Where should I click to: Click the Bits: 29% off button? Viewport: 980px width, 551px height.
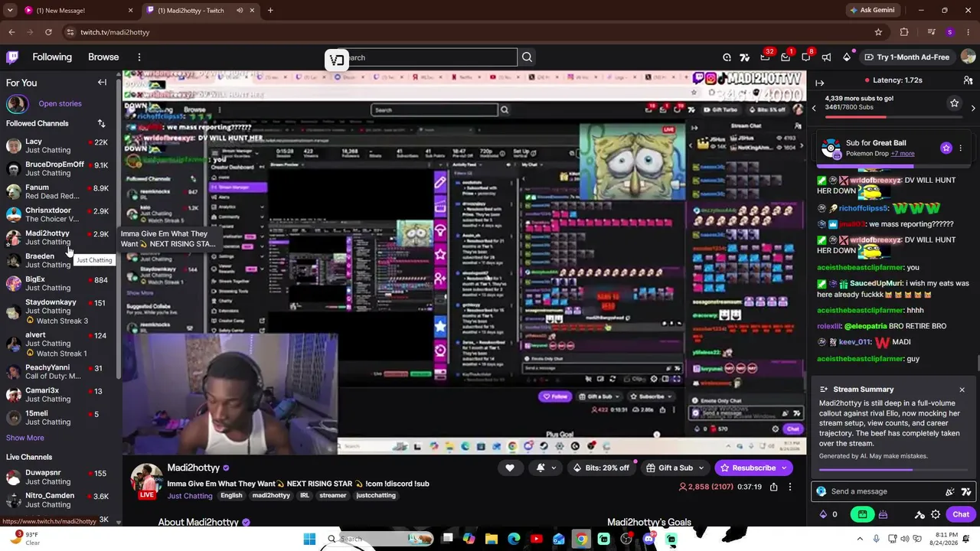601,468
